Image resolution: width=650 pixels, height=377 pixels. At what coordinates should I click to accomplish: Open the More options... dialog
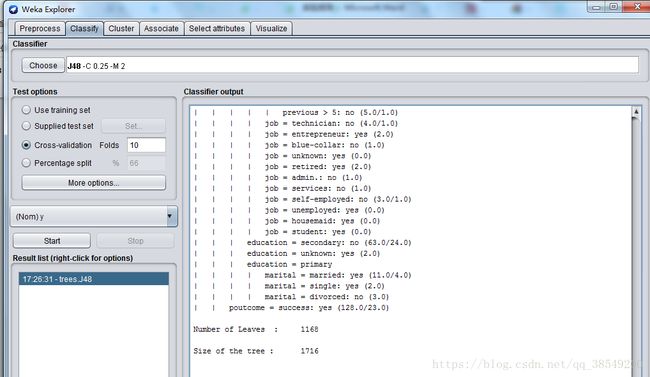[x=94, y=183]
